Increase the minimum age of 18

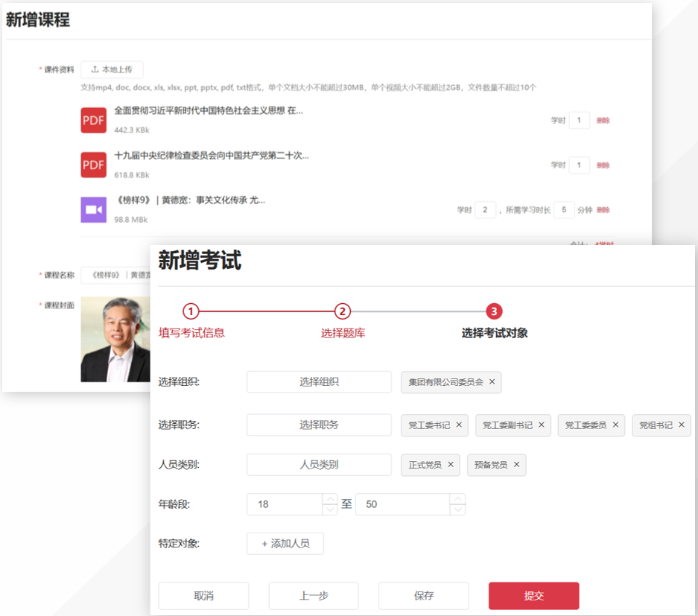pos(330,499)
